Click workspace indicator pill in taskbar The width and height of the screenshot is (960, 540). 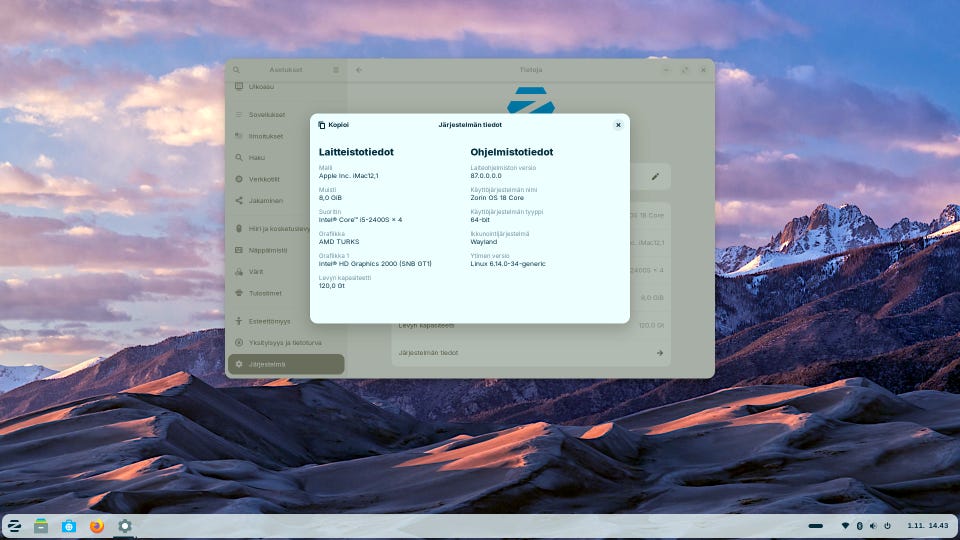pyautogui.click(x=816, y=526)
